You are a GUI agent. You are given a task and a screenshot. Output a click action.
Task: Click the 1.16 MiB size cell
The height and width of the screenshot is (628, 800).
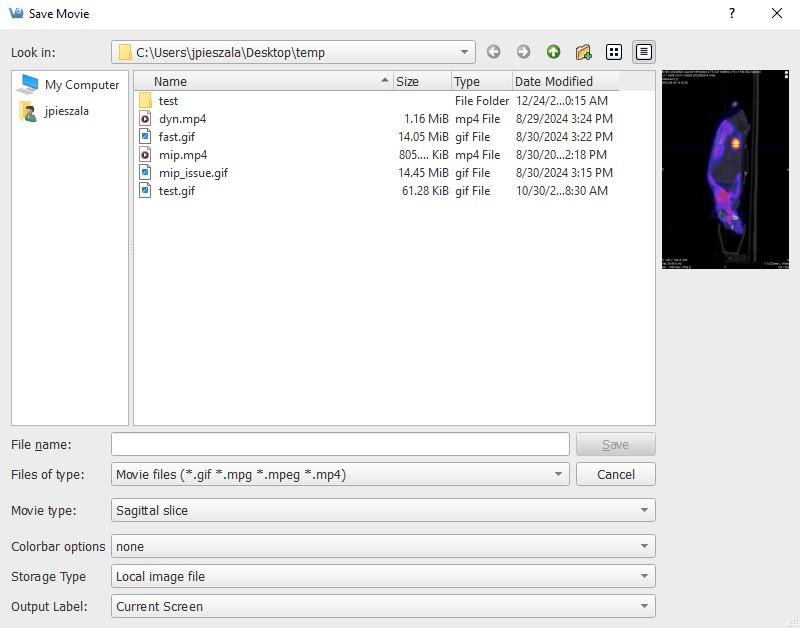pos(426,119)
